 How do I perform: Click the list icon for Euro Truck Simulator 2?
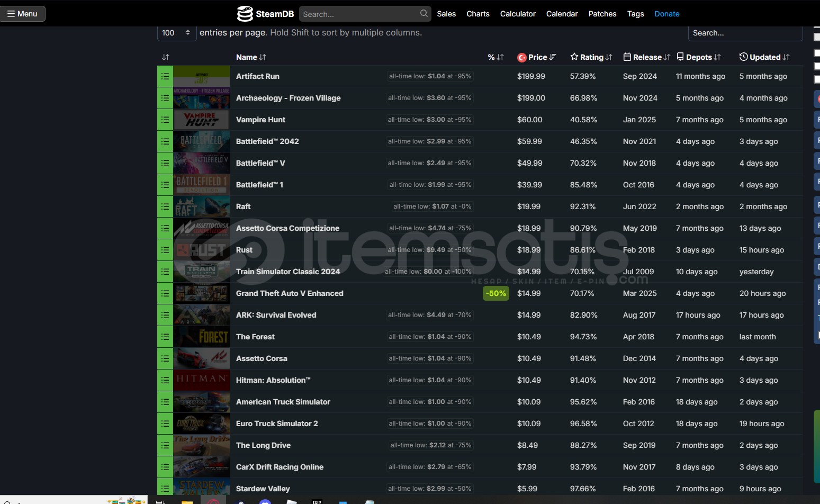(x=165, y=424)
